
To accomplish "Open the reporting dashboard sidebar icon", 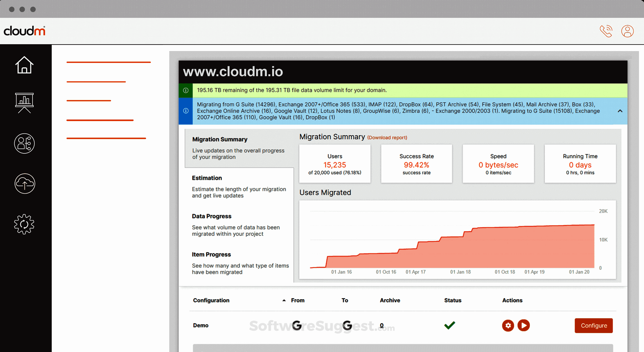I will coord(24,103).
